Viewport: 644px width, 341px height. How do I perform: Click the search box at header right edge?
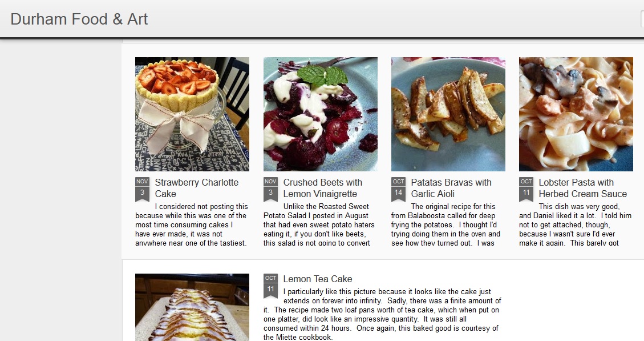point(642,19)
